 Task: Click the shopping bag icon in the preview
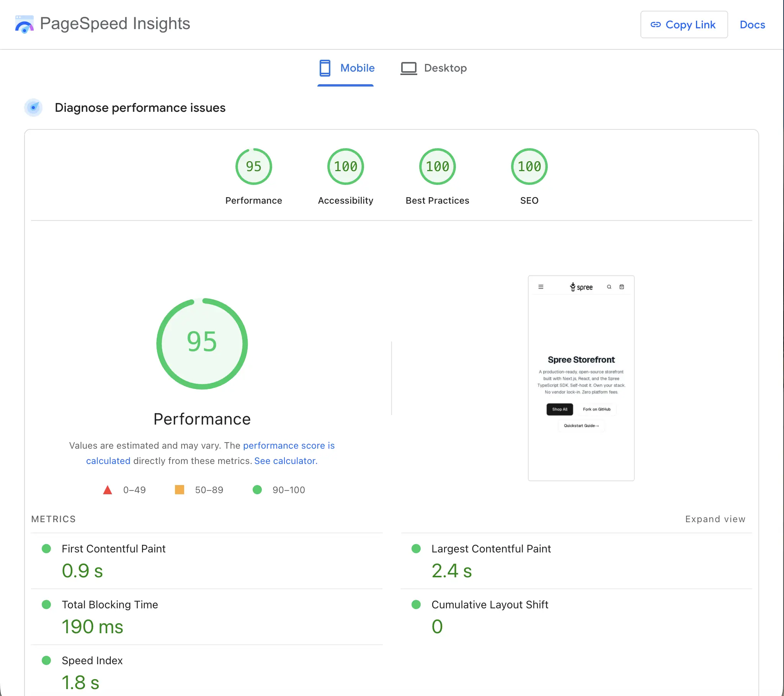[x=622, y=287]
